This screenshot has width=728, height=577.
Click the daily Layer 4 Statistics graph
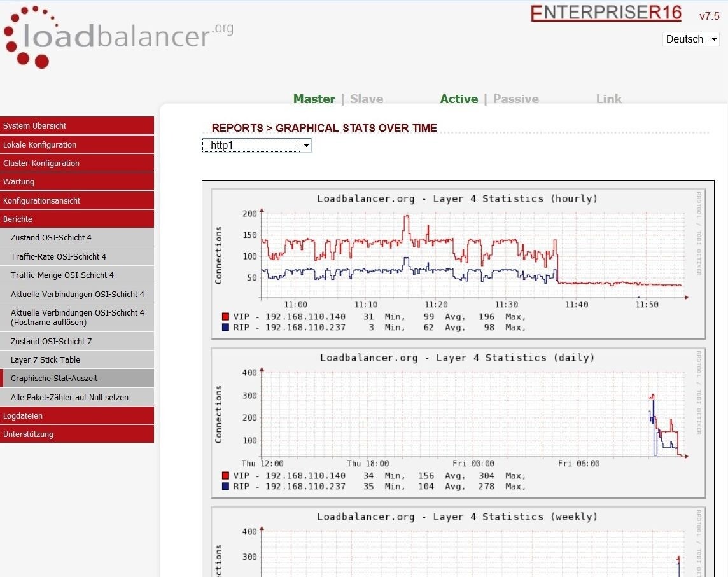tap(458, 423)
